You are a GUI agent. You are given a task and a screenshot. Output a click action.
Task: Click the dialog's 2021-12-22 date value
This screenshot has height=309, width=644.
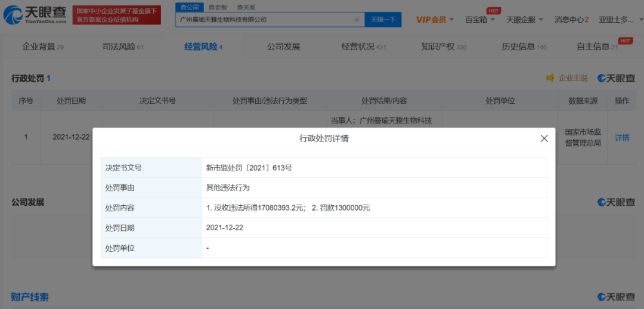coord(225,228)
